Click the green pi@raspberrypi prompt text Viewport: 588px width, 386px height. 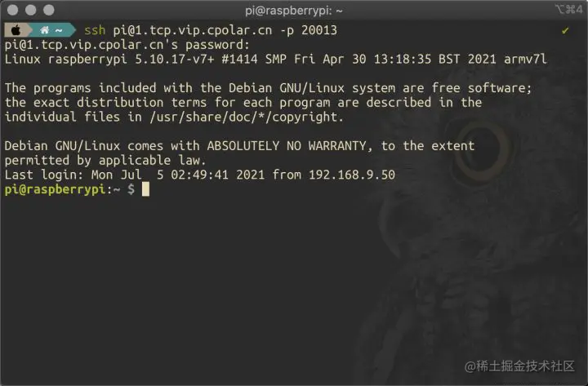click(x=56, y=189)
